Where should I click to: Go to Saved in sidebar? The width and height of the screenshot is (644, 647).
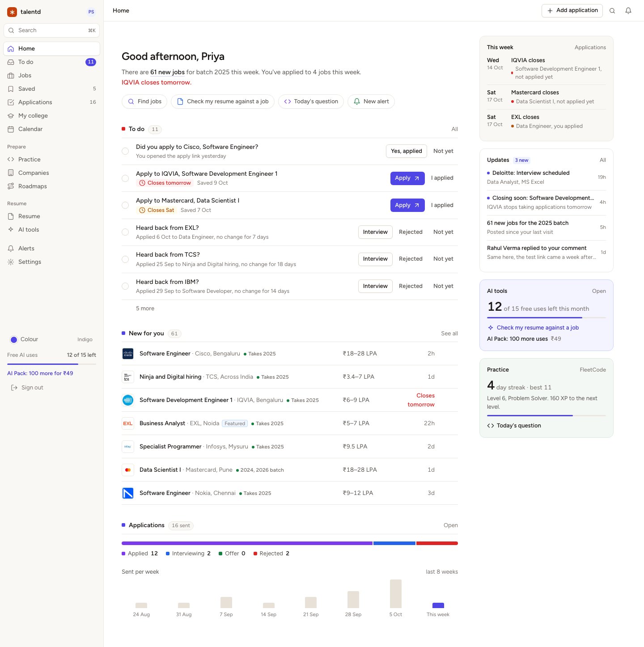coord(51,89)
